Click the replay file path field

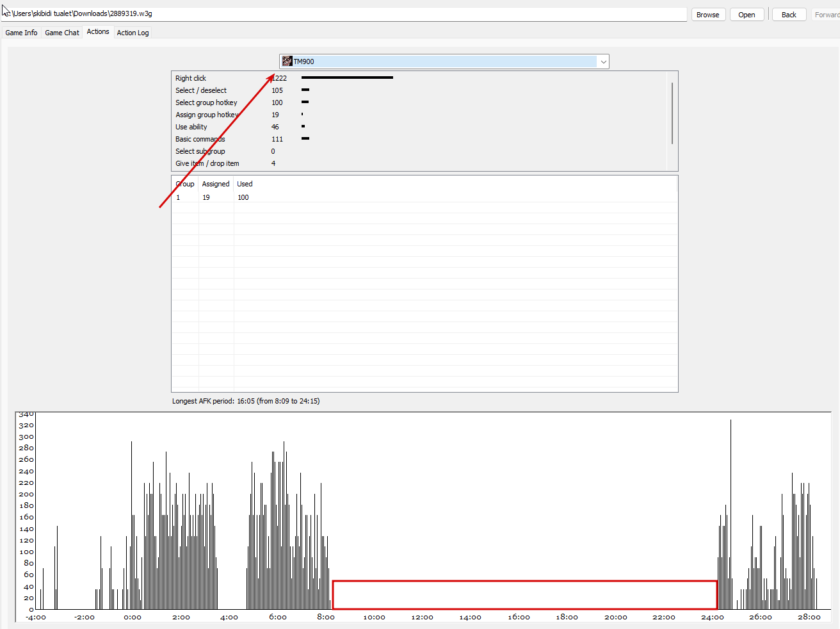[x=344, y=14]
